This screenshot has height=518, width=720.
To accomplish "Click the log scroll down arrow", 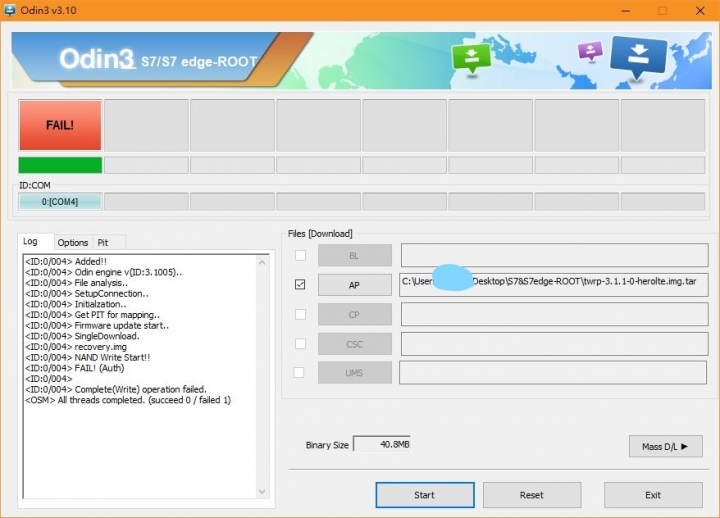I will 262,491.
